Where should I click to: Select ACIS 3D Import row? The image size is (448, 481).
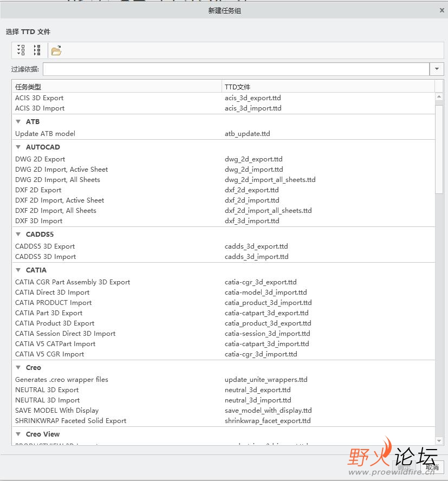(x=223, y=108)
